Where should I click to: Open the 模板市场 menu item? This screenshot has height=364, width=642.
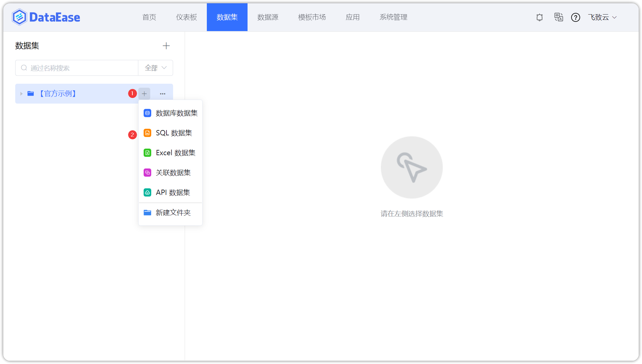click(312, 17)
